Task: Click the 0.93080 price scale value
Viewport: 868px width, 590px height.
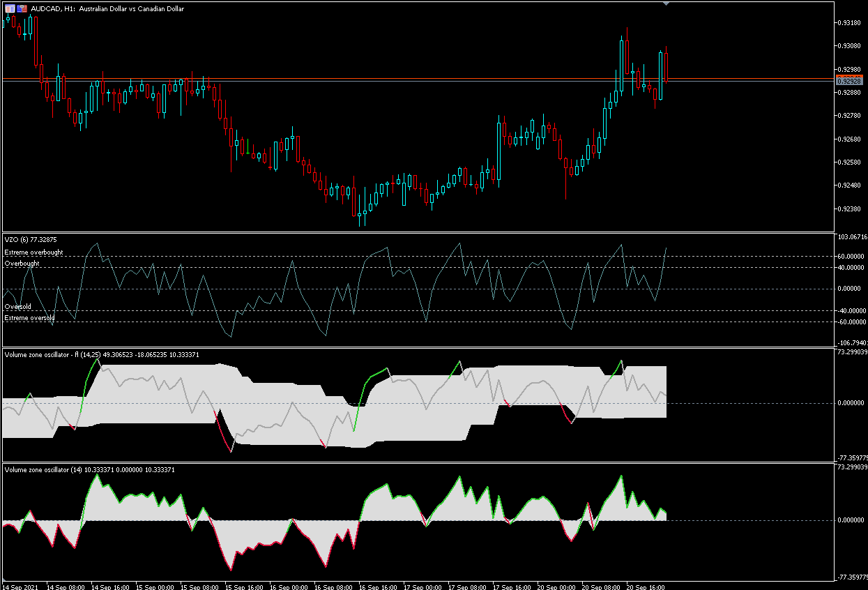Action: (851, 46)
